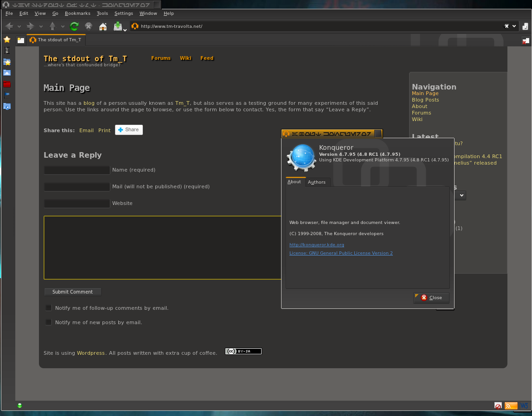Open the konqueror.kde.org link
The image size is (532, 416).
316,245
